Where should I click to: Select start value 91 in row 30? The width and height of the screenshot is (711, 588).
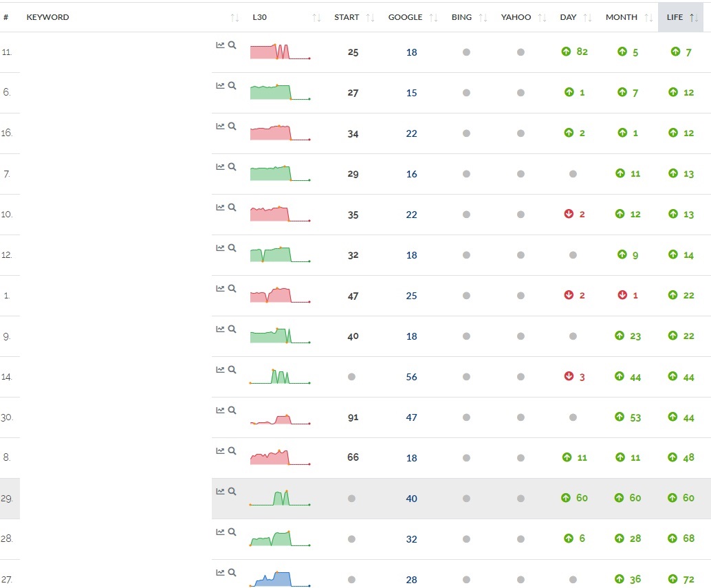pyautogui.click(x=353, y=417)
